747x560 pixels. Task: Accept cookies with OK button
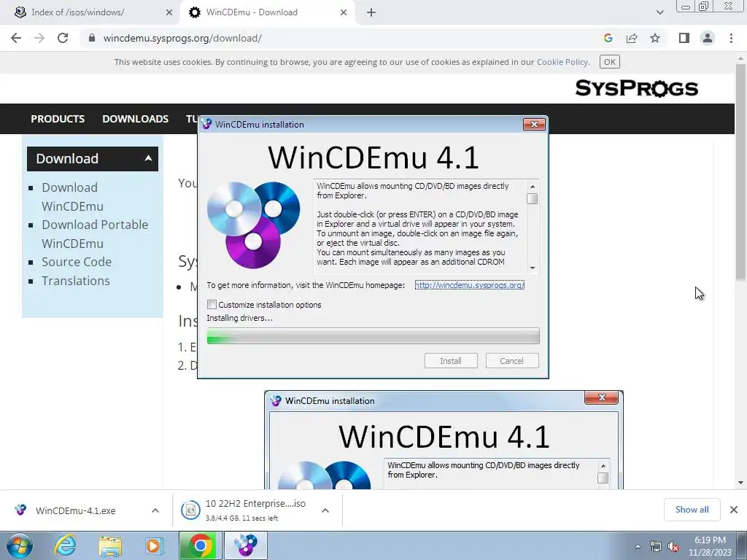pos(609,62)
